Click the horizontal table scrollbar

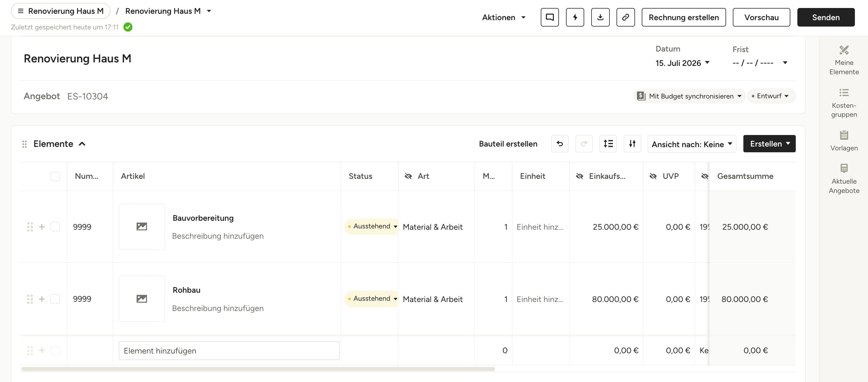(258, 369)
